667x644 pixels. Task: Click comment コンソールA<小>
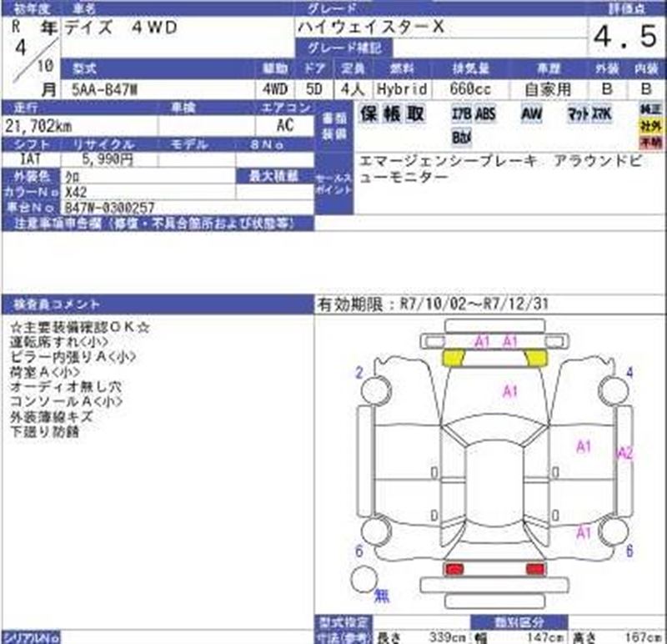tap(66, 401)
